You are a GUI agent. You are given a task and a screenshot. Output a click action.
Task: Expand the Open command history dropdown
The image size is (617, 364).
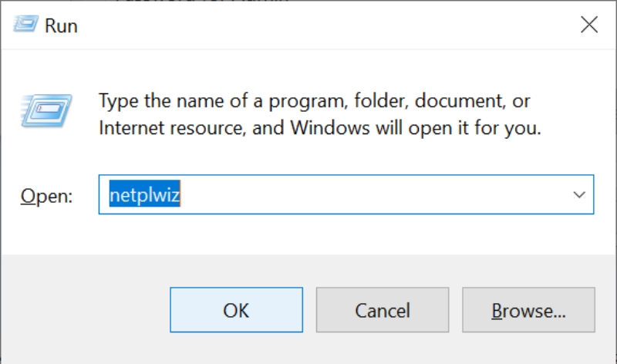[580, 195]
